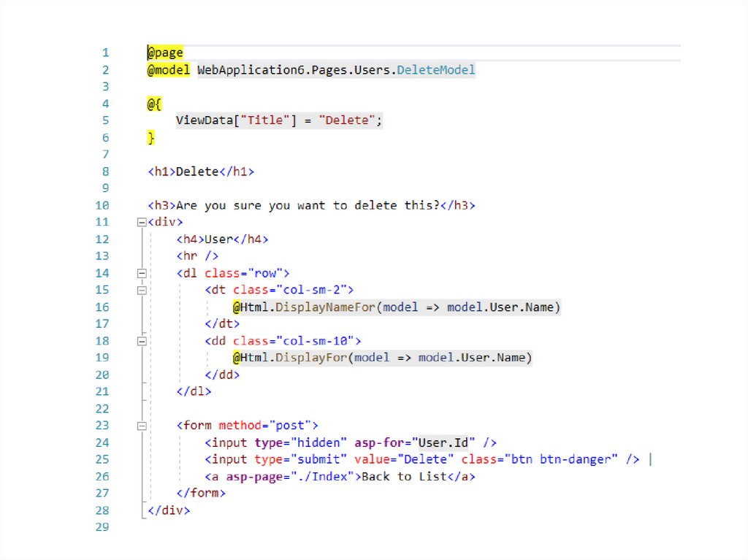The image size is (748, 560).
Task: Click the @page directive on line 1
Action: pyautogui.click(x=165, y=53)
